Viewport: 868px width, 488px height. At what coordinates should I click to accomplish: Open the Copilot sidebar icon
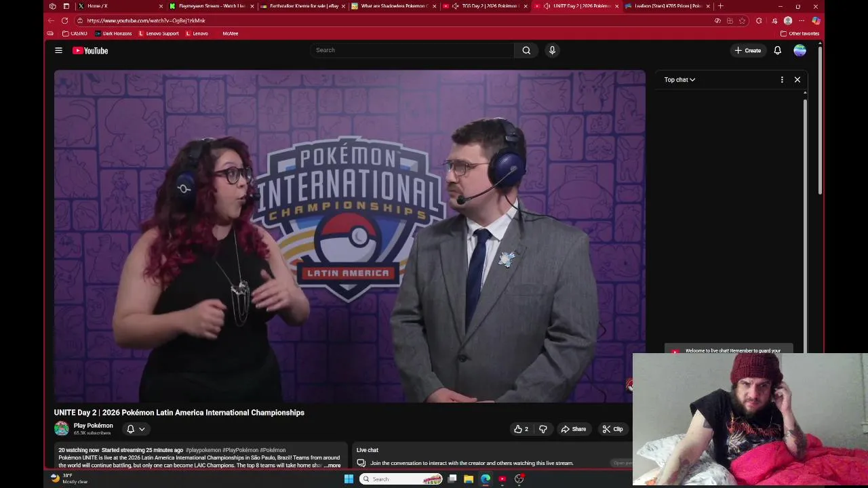pyautogui.click(x=816, y=20)
